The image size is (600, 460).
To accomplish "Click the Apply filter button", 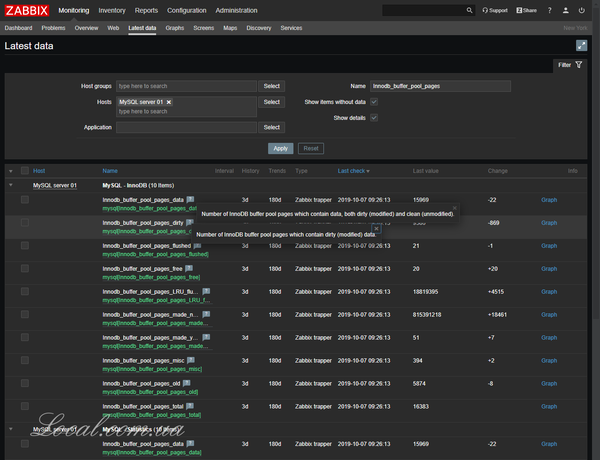I will (280, 148).
